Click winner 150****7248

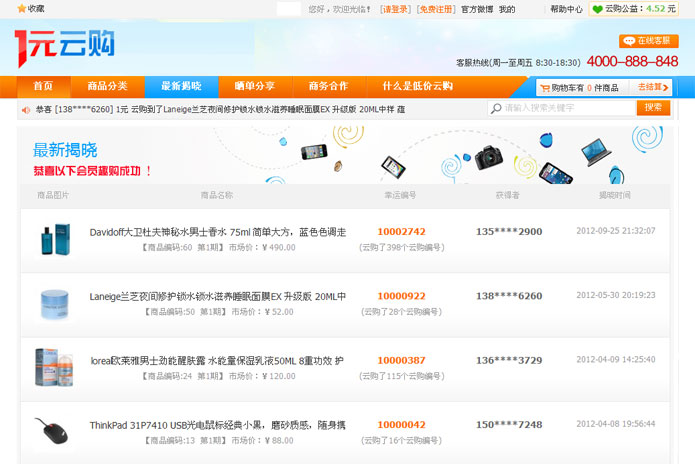click(x=509, y=425)
